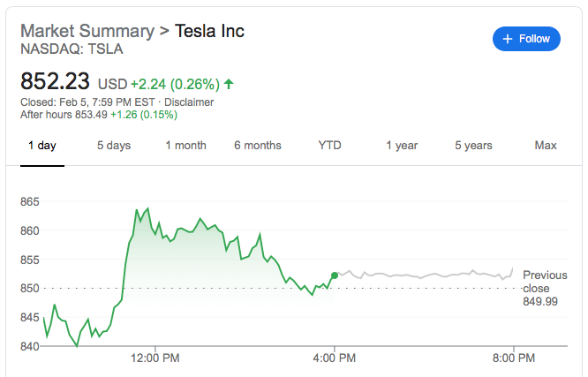Click the Tesla Inc title text
Image resolution: width=588 pixels, height=377 pixels.
click(x=210, y=31)
